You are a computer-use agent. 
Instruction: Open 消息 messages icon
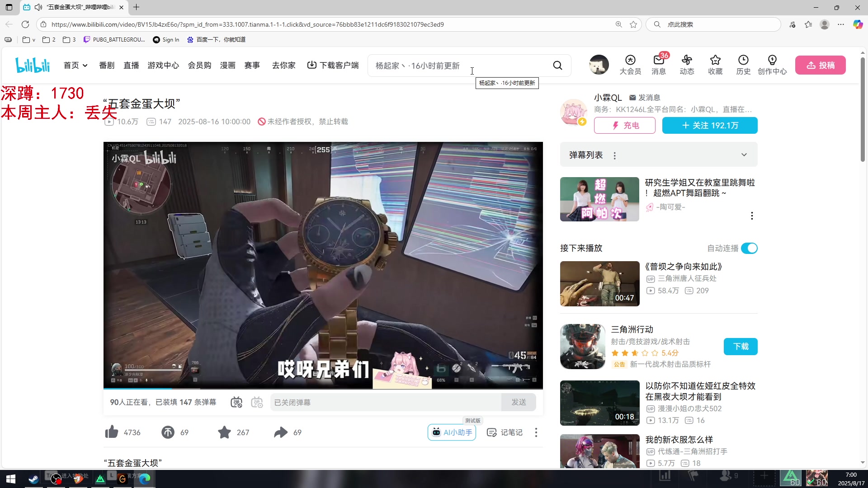(x=659, y=65)
